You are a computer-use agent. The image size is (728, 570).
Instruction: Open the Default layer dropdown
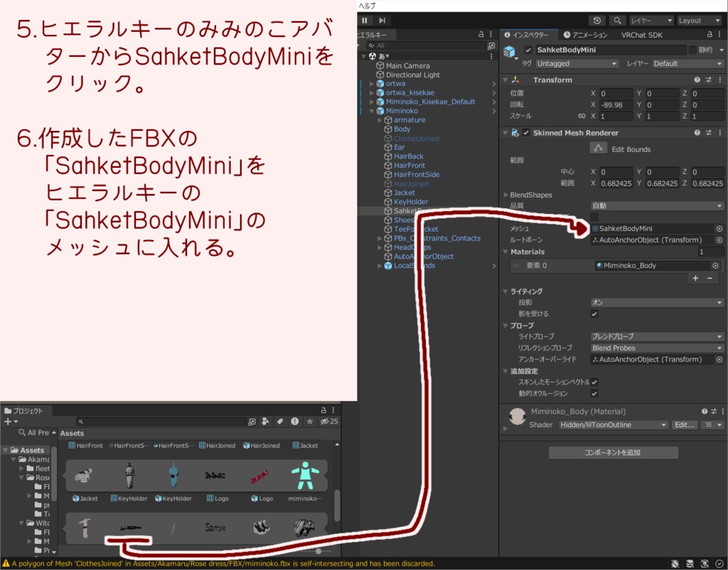click(687, 63)
